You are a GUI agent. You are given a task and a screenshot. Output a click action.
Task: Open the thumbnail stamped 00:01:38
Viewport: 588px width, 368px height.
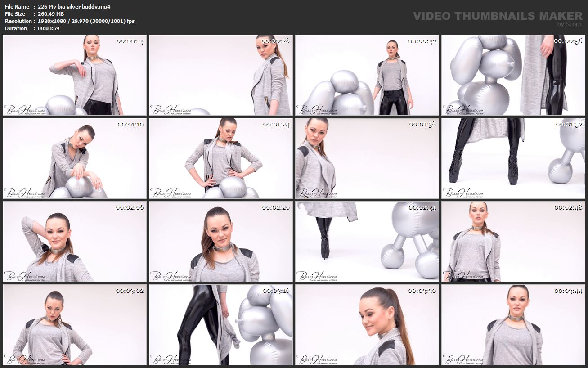(367, 158)
